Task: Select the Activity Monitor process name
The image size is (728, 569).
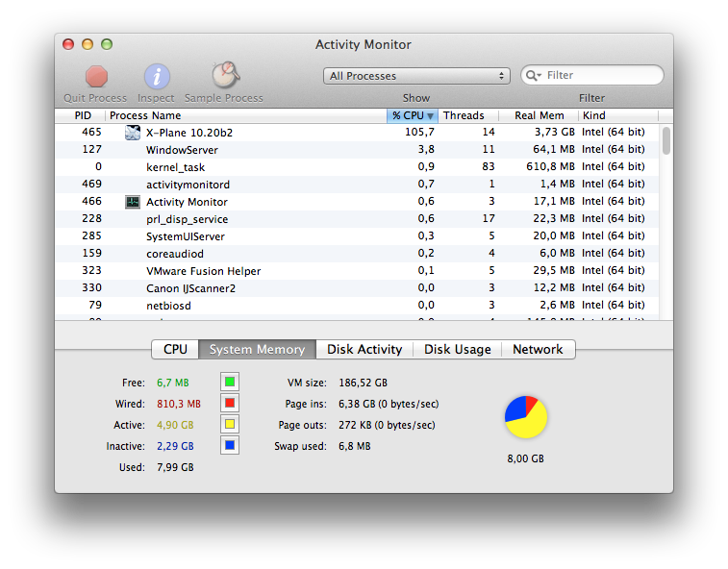Action: 187,202
